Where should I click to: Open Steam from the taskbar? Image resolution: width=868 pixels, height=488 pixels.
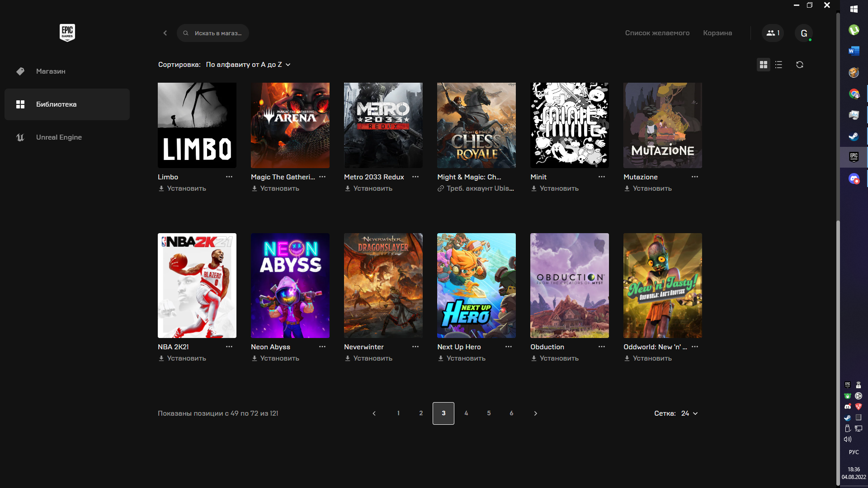click(x=854, y=136)
